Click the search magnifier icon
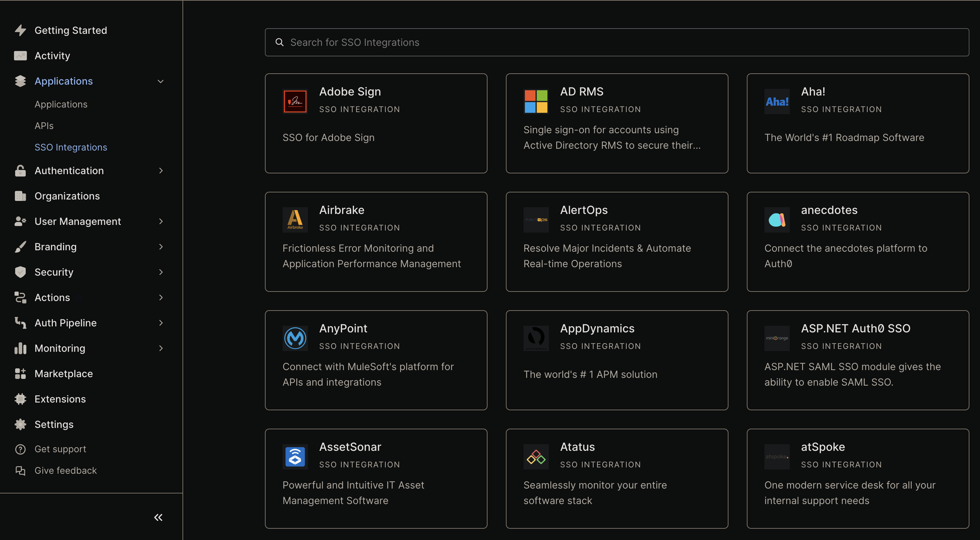 pos(279,42)
